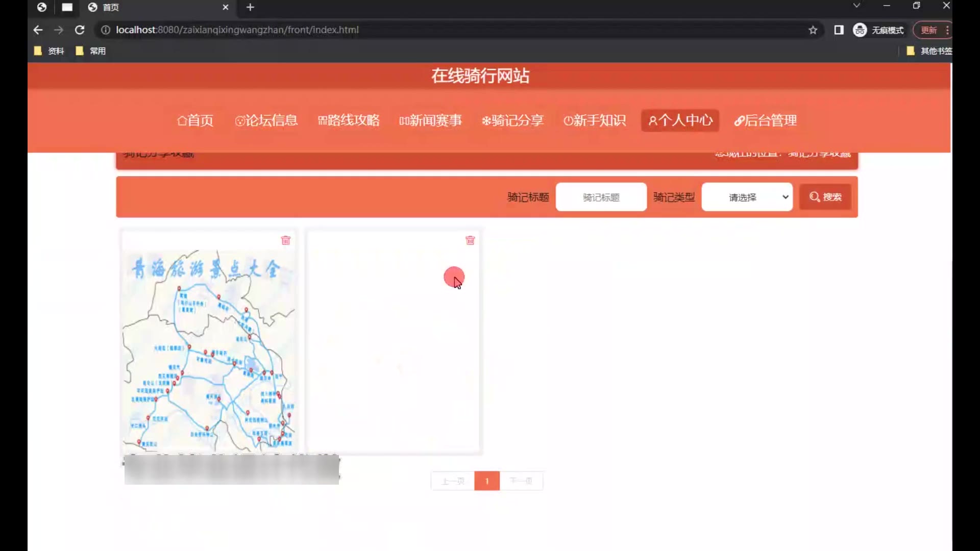Go back using the browser back arrow
This screenshot has height=551, width=980.
38,30
